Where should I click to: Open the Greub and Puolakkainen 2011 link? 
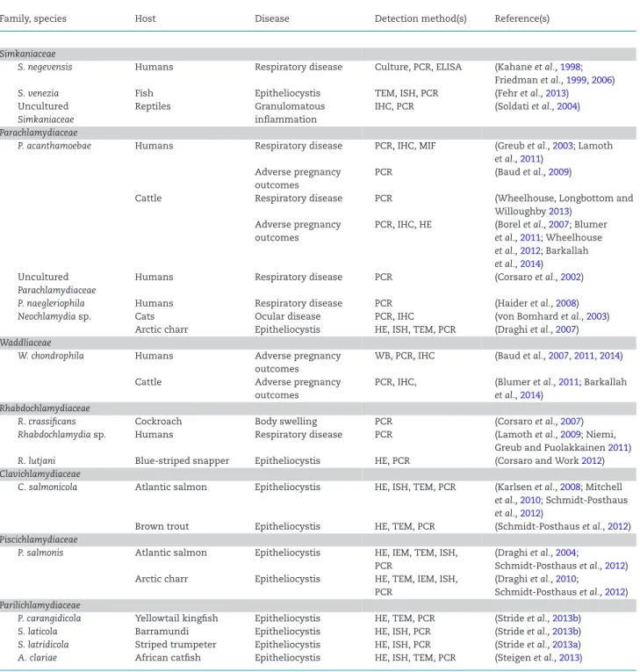click(618, 448)
